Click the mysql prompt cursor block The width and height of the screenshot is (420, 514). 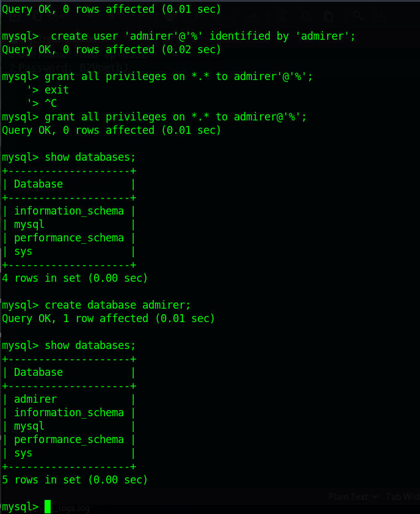pos(48,507)
